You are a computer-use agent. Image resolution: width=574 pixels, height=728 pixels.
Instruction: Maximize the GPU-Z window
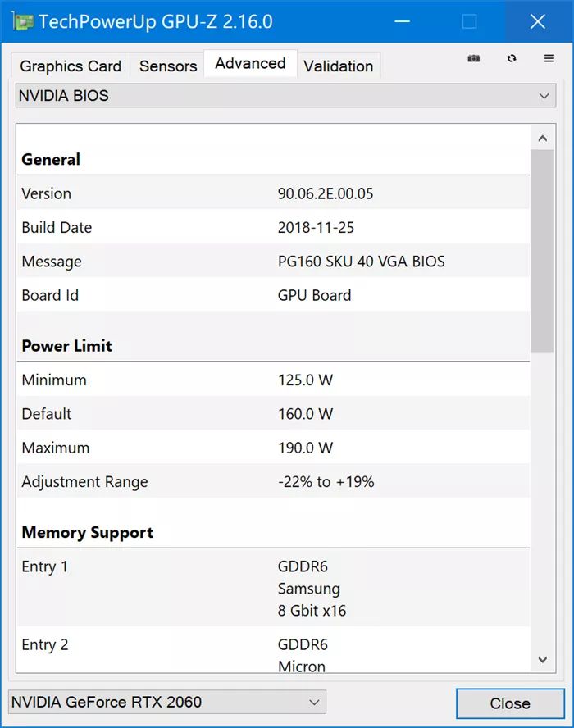(469, 21)
